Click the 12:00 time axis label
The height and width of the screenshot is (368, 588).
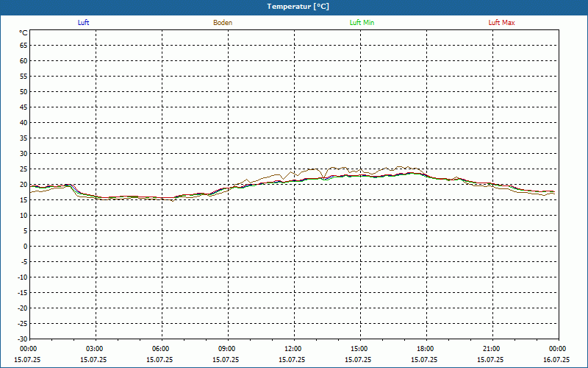294,349
